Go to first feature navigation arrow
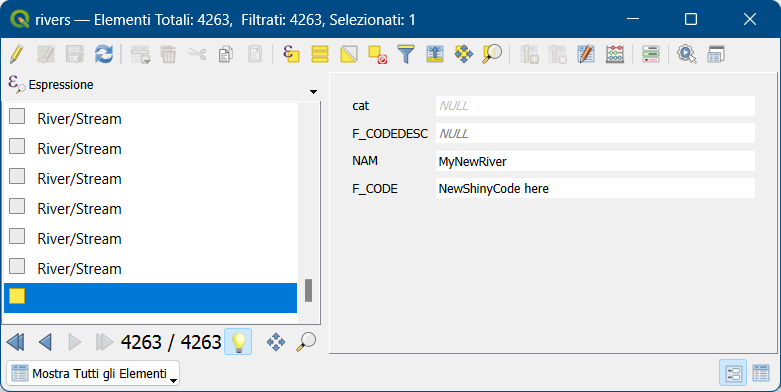The height and width of the screenshot is (392, 781). click(16, 342)
